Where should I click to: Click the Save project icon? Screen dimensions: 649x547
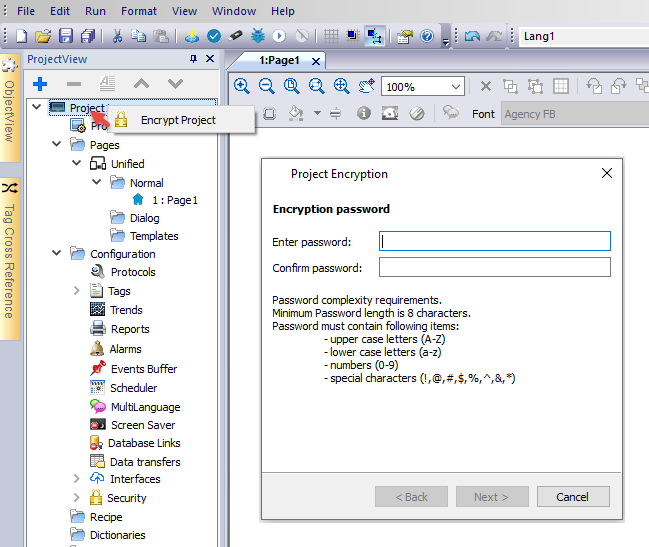point(66,36)
